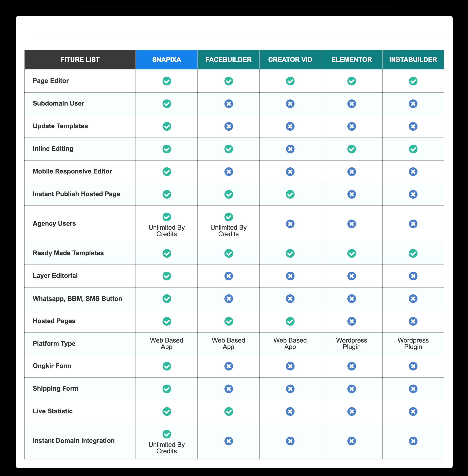Select the SNAPIXA column header
The image size is (468, 476).
pos(167,60)
